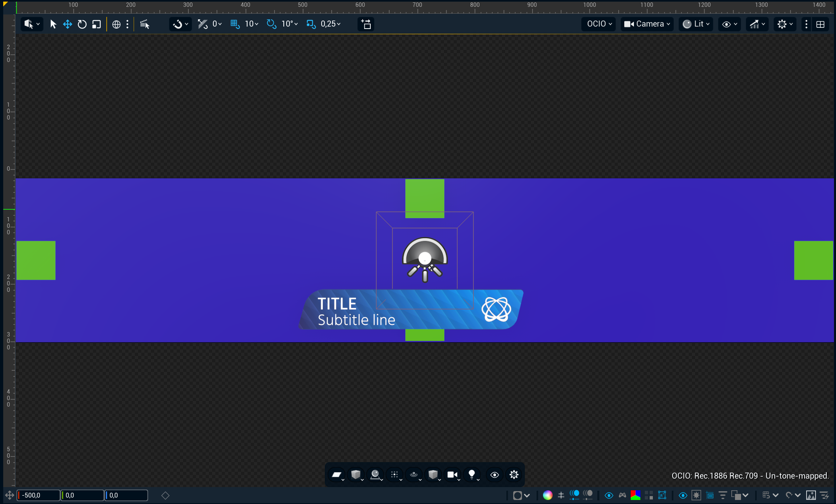Open the lights bulb palette
The height and width of the screenshot is (504, 836).
point(473,475)
